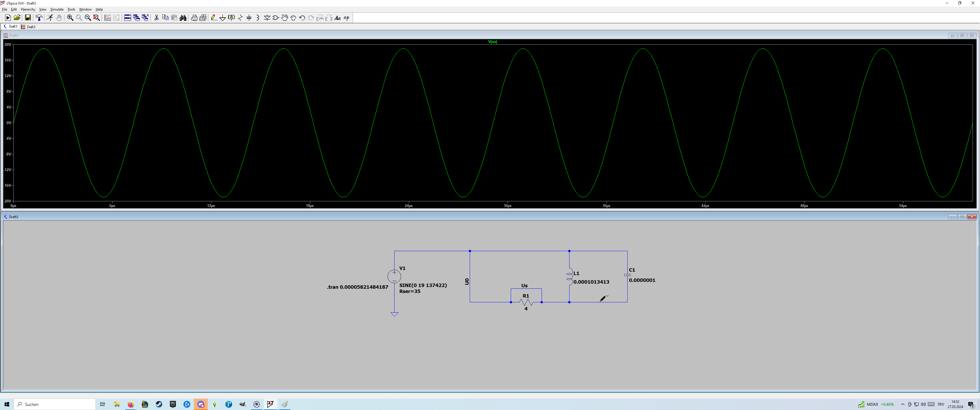Open the Help menu
Viewport: 980px width, 410px height.
(99, 9)
